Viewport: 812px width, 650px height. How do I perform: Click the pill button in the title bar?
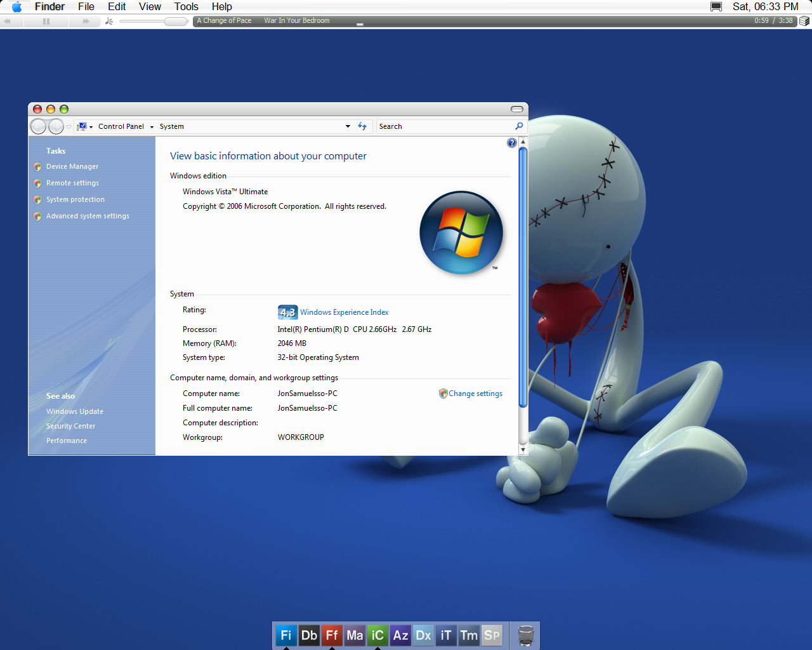(x=517, y=109)
